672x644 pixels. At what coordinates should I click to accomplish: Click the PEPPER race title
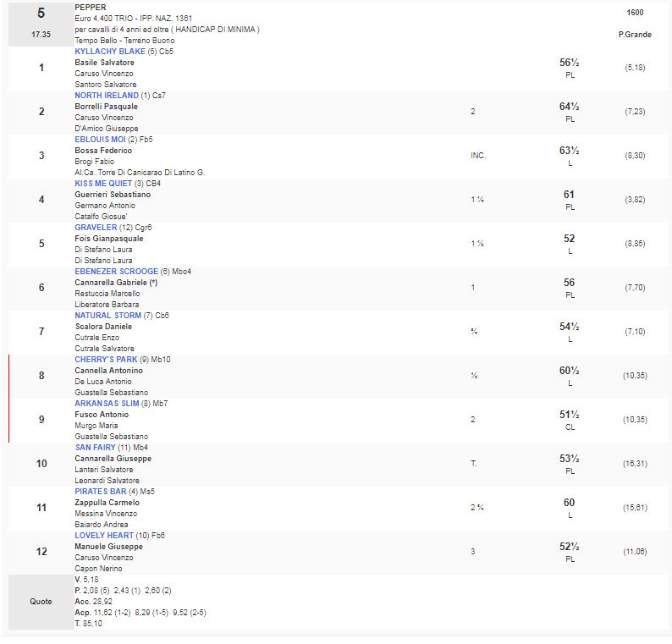[91, 8]
